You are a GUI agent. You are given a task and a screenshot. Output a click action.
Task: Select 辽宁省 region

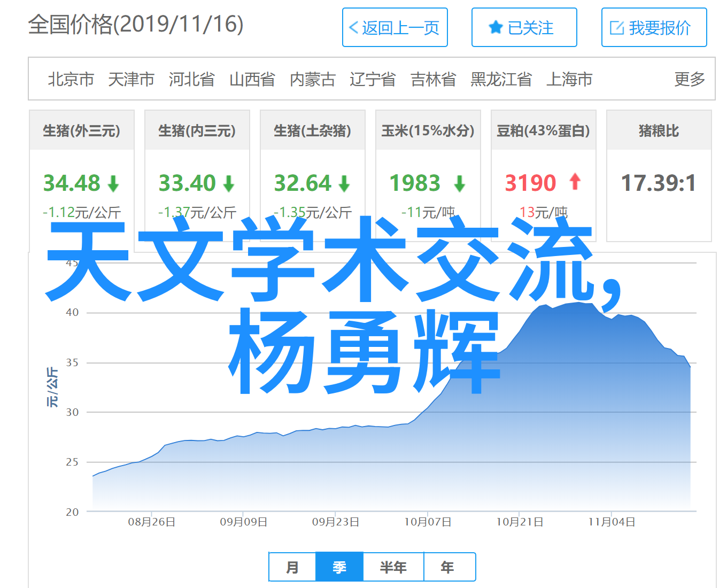point(373,79)
